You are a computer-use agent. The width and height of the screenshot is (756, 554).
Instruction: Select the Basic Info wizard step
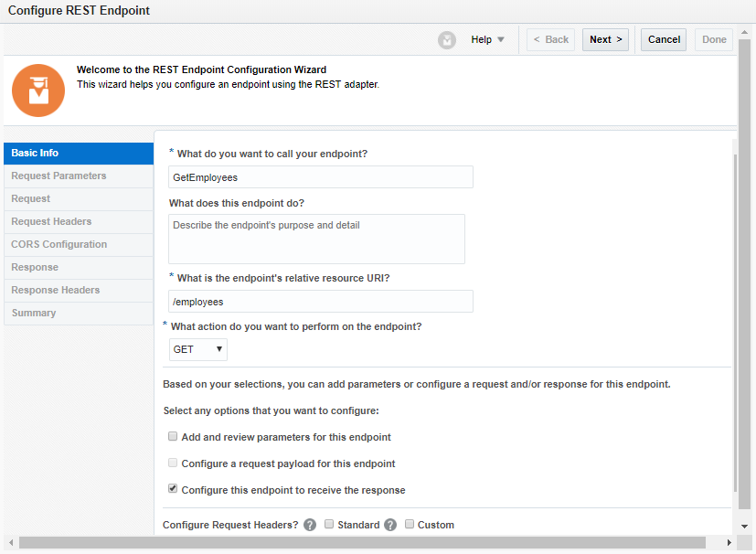(79, 153)
